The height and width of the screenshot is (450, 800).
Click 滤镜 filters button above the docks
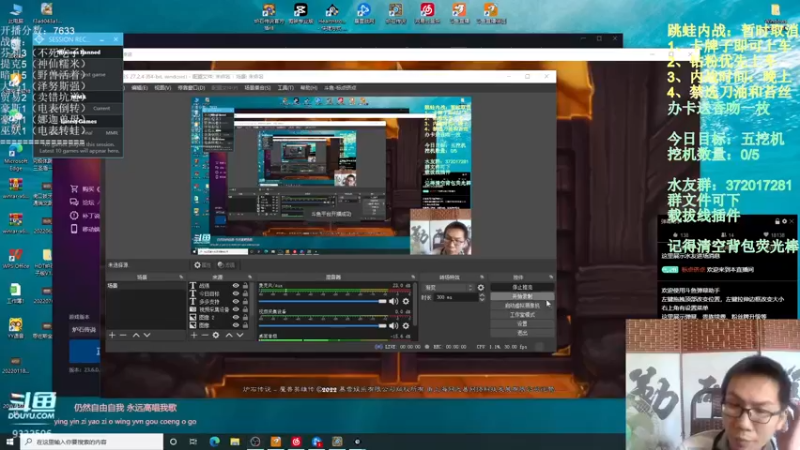coord(226,265)
